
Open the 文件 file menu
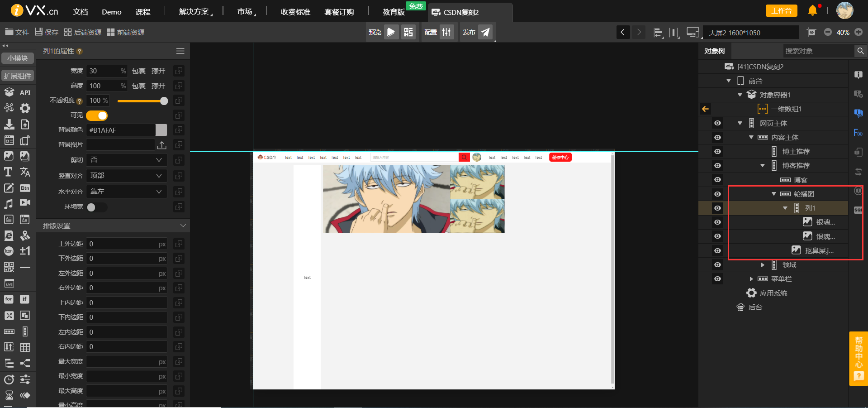tap(17, 32)
